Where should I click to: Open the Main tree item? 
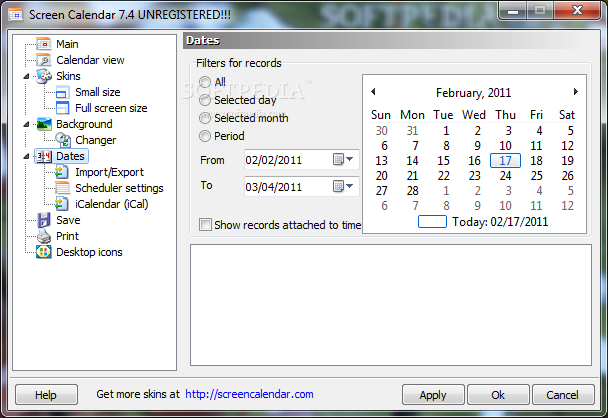(67, 44)
